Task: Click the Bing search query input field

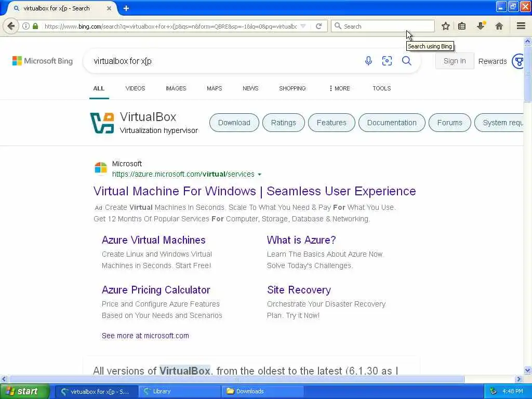Action: click(x=224, y=61)
